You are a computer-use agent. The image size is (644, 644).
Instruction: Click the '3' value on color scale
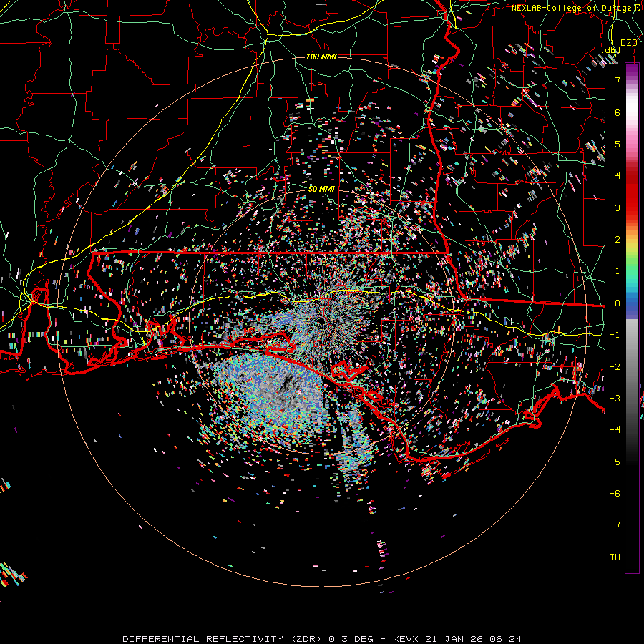click(618, 208)
